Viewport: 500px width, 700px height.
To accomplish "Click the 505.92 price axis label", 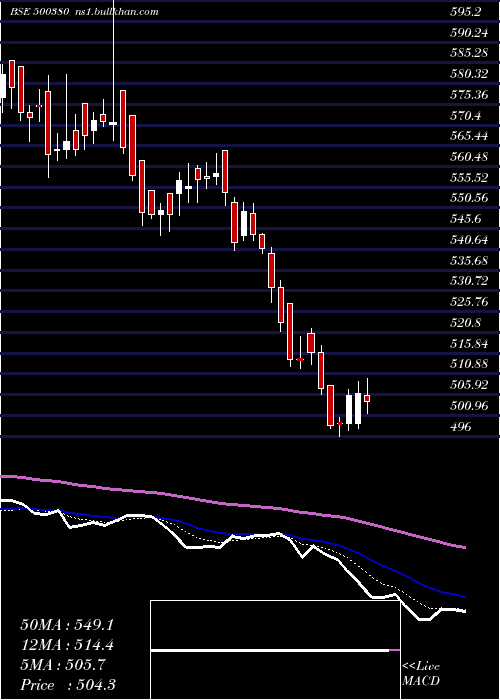I will coord(469,385).
